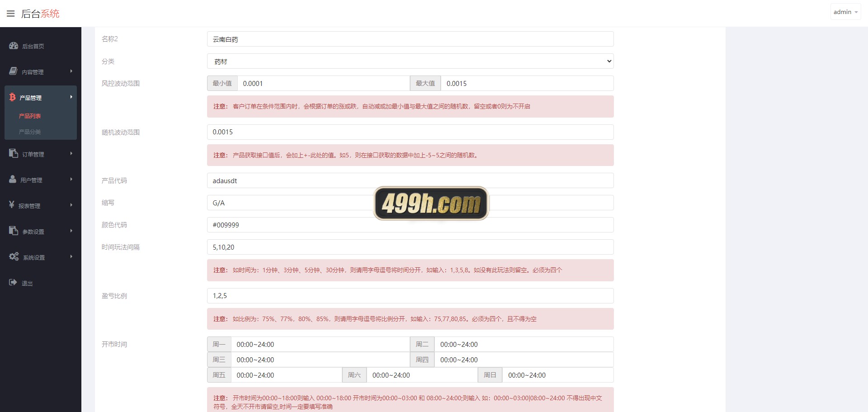The width and height of the screenshot is (868, 412).
Task: Click the copy icon beside 订单管理
Action: [14, 154]
